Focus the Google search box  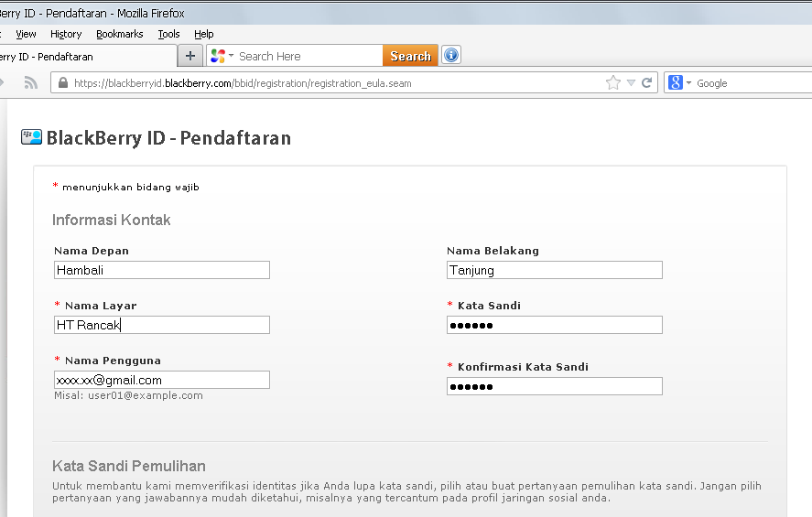753,82
